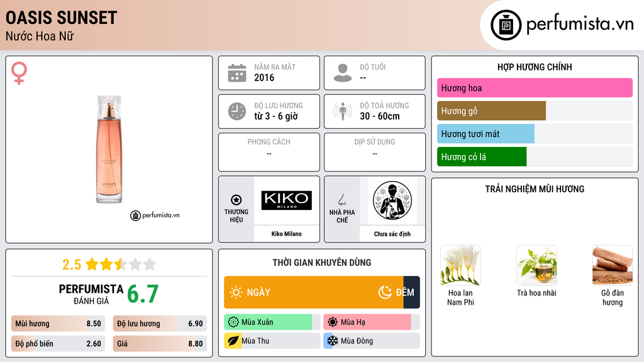Screen dimensions: 644x362
Task: Click the 2.5 star rating stars
Action: click(121, 264)
